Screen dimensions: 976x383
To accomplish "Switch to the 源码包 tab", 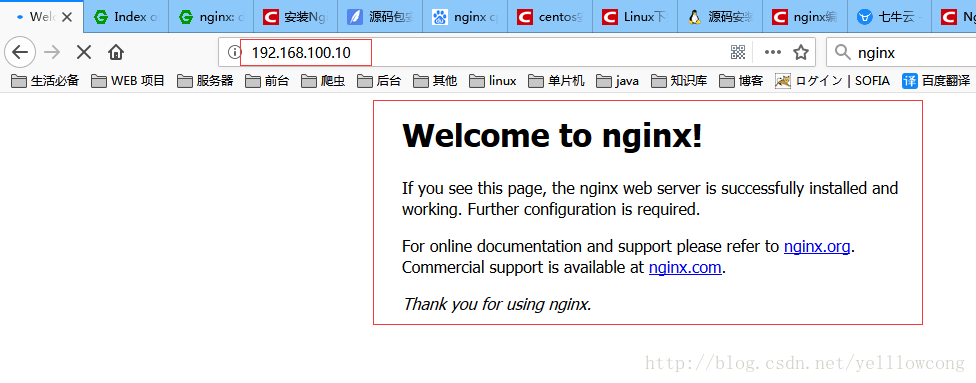I will click(x=380, y=17).
